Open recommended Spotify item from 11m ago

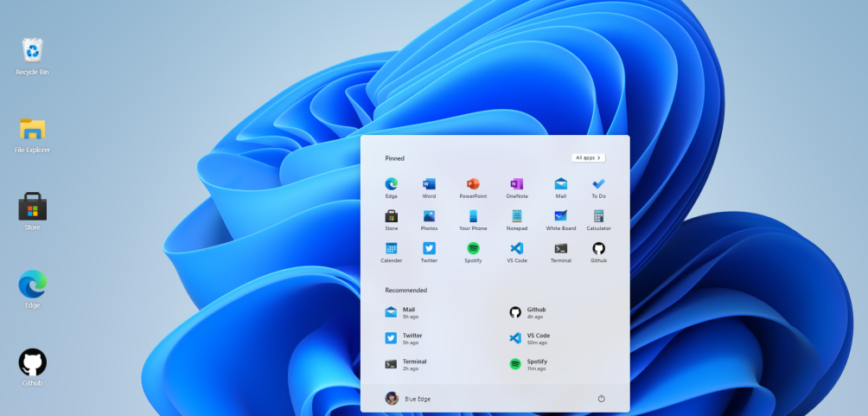pyautogui.click(x=536, y=364)
